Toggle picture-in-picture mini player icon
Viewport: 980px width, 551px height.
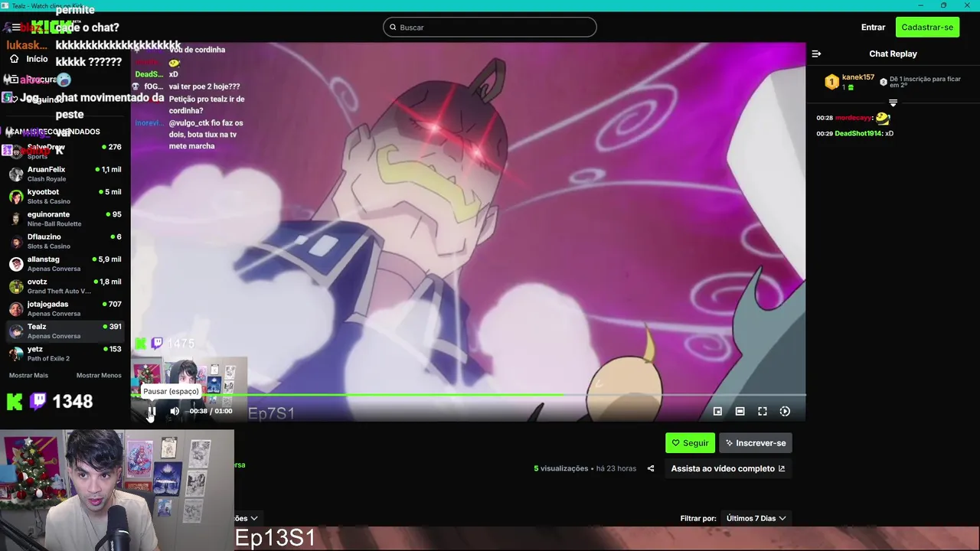[717, 411]
